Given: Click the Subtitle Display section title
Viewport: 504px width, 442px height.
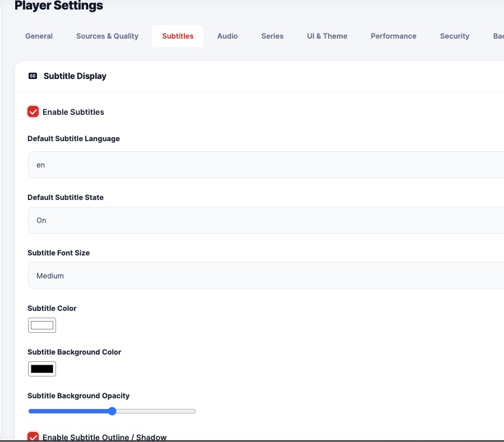Looking at the screenshot, I should pos(75,76).
